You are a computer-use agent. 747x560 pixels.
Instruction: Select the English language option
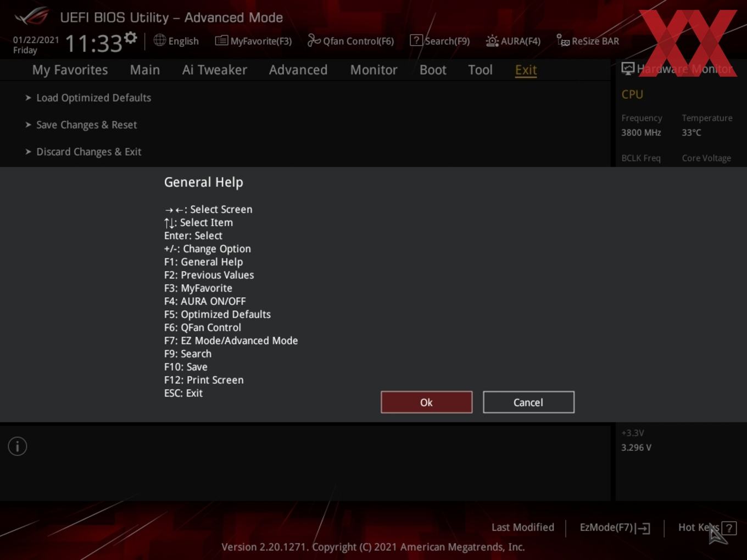pos(183,41)
